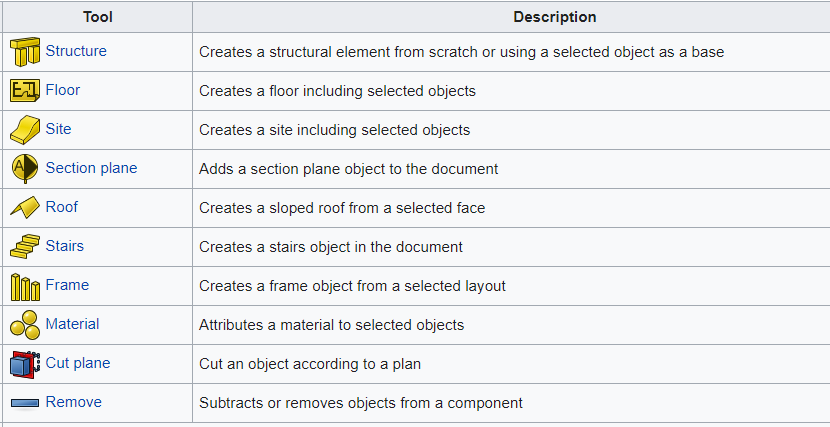The image size is (830, 427).
Task: Open the Section plane link
Action: pyautogui.click(x=91, y=168)
